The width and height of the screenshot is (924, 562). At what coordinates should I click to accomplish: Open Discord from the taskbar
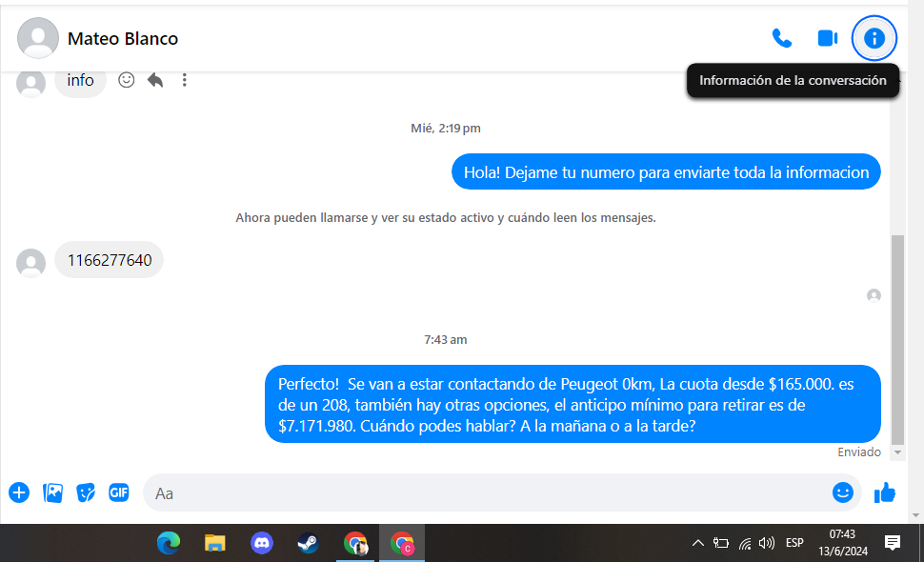pos(262,543)
